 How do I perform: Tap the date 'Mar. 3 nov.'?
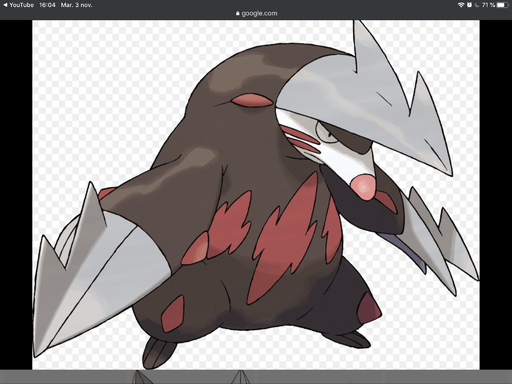click(x=77, y=5)
